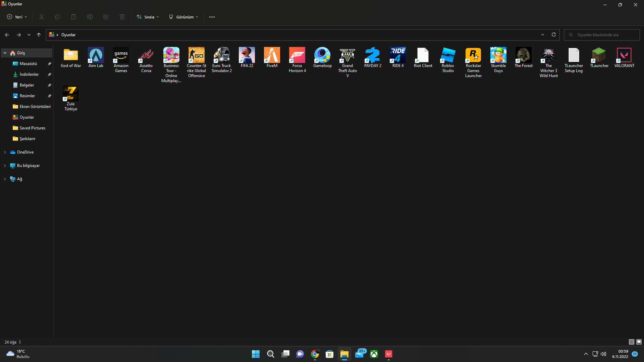Expand Bu bilgisayar section
The width and height of the screenshot is (644, 362).
(5, 165)
